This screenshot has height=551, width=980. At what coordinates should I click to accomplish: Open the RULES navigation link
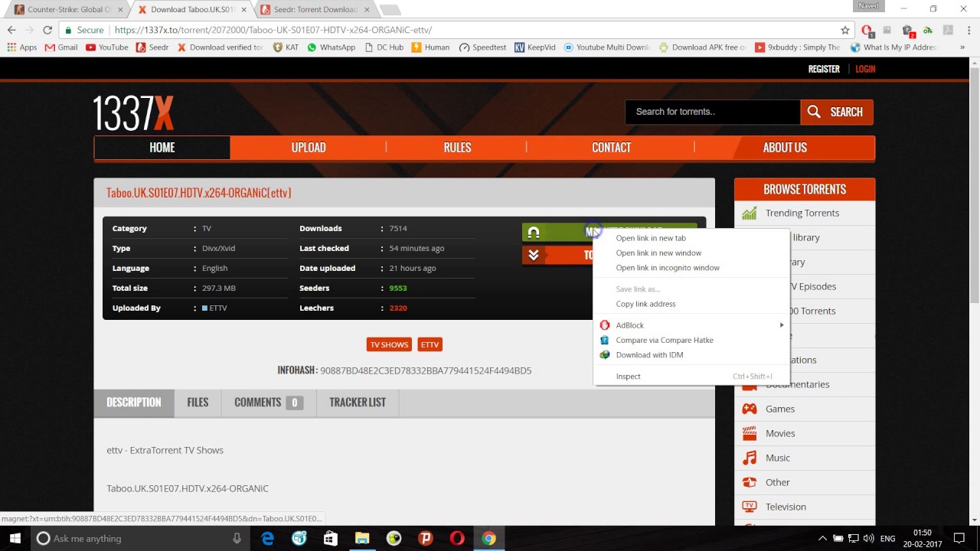tap(457, 148)
